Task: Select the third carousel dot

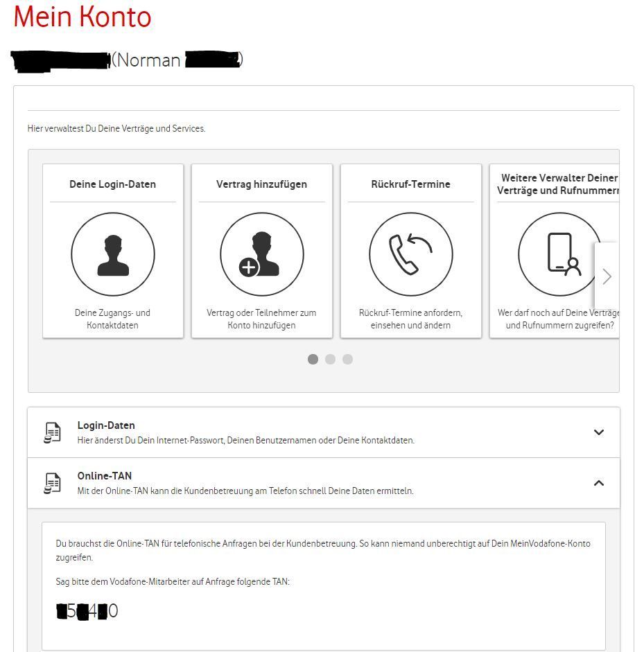Action: [x=347, y=359]
